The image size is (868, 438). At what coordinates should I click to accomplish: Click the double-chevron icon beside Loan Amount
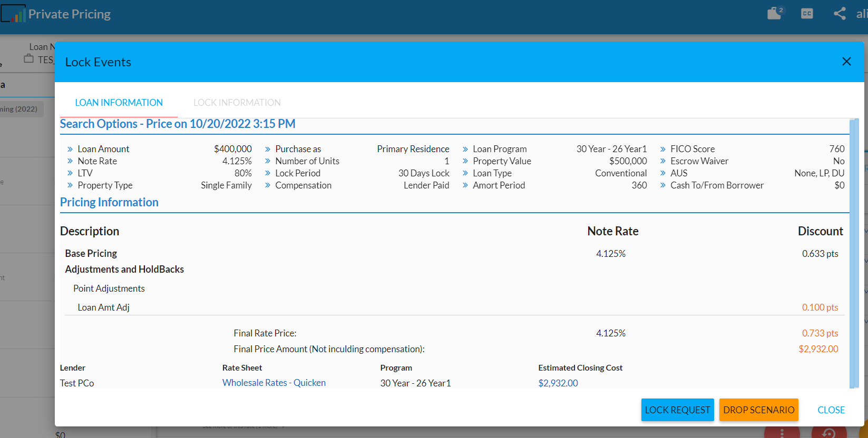[x=70, y=149]
